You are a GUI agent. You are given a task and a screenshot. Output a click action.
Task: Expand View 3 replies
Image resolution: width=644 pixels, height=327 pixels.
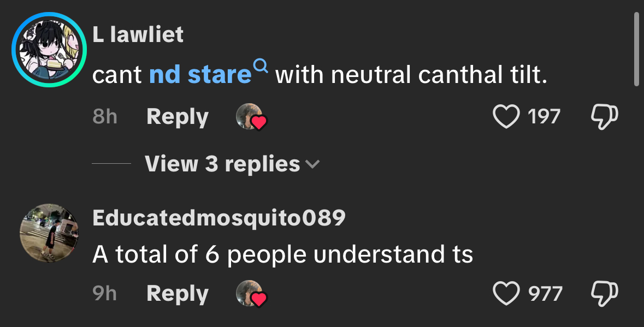pyautogui.click(x=222, y=164)
